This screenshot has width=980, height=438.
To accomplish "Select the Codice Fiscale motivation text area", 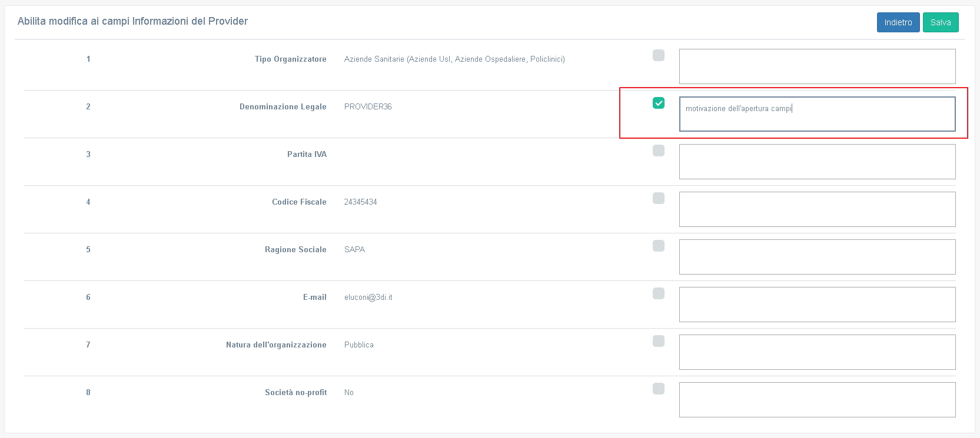I will 817,209.
